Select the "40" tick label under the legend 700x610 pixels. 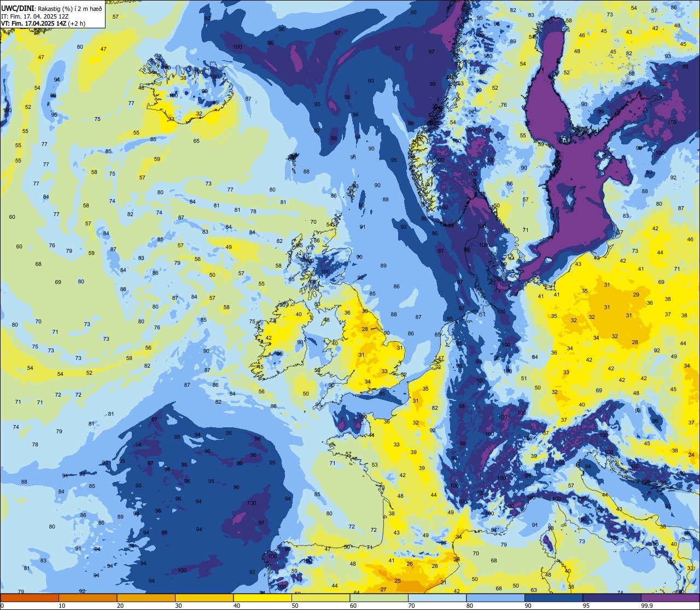(x=237, y=606)
